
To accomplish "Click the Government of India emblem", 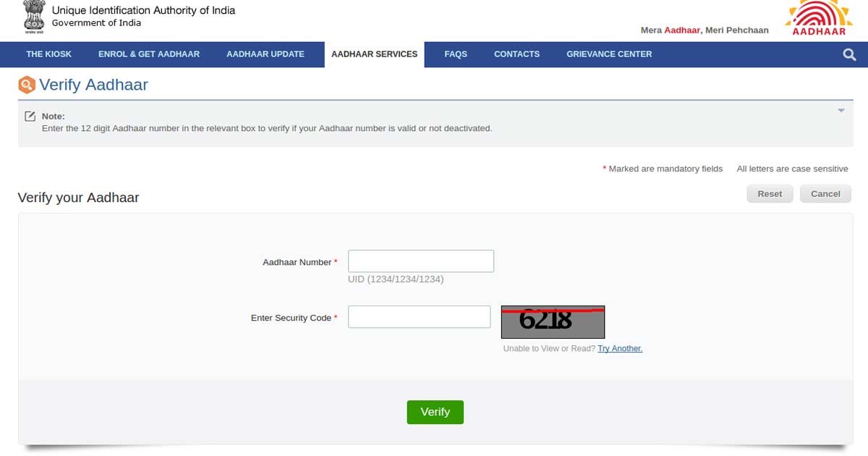I will click(33, 17).
